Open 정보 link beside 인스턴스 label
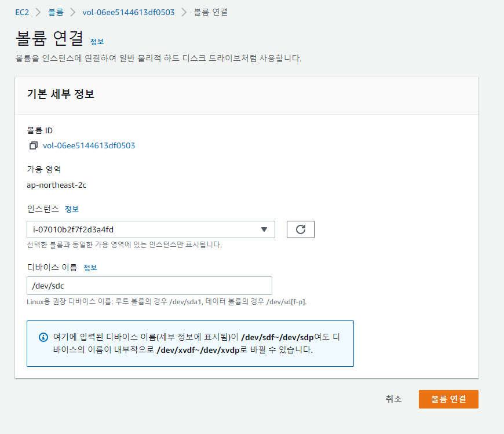504x434 pixels. tap(72, 209)
